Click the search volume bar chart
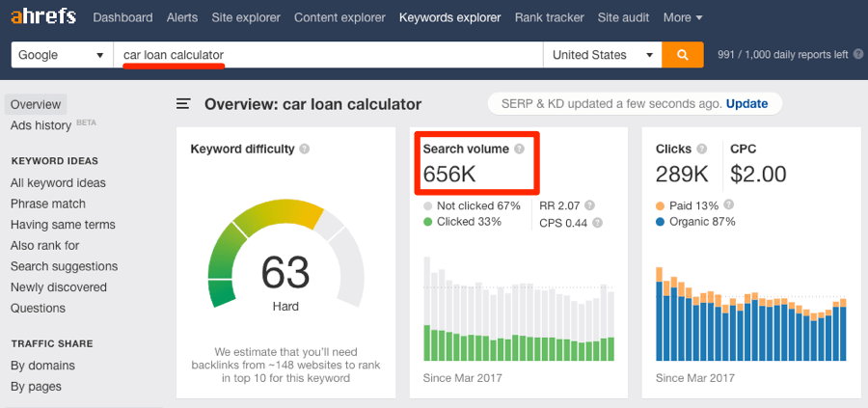This screenshot has width=868, height=408. 519,309
